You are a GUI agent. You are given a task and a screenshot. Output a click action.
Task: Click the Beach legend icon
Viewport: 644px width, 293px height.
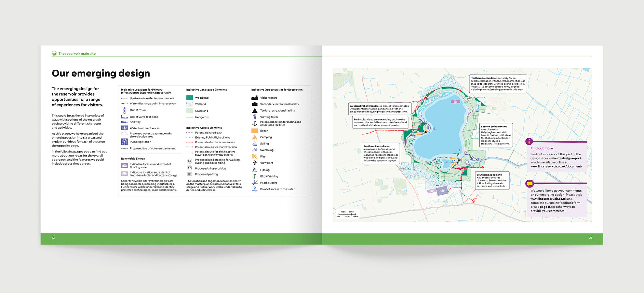pos(254,131)
